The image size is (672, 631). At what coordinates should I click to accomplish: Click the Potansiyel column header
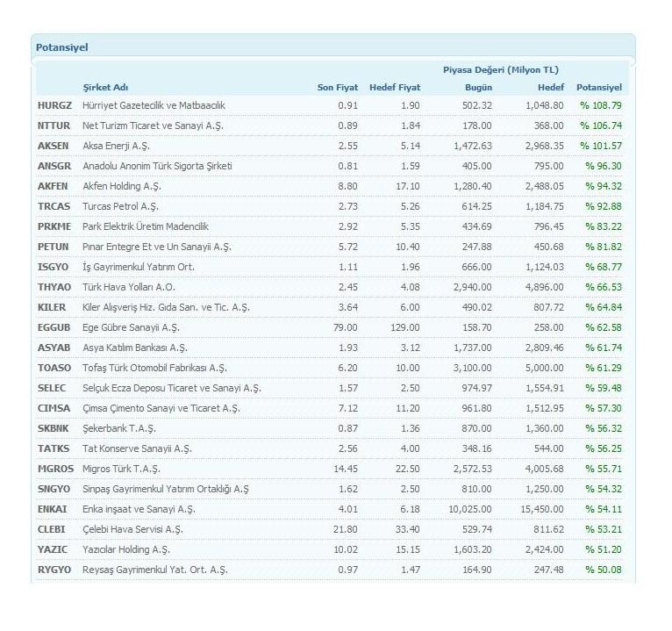tap(598, 88)
